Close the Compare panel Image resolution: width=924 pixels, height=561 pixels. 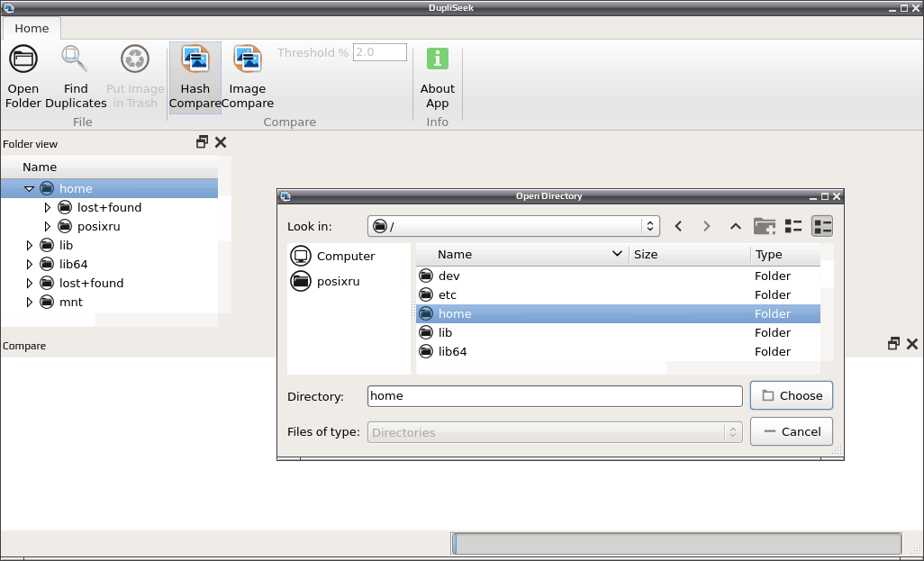pyautogui.click(x=912, y=344)
